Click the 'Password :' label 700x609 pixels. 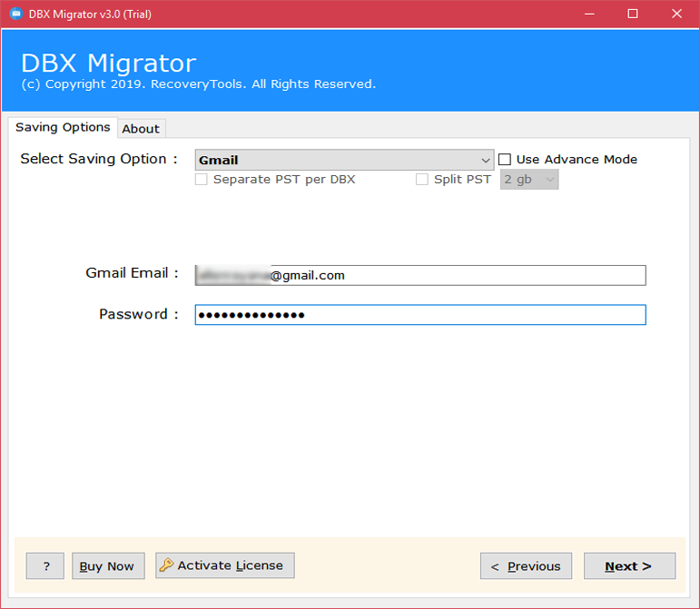coord(139,314)
